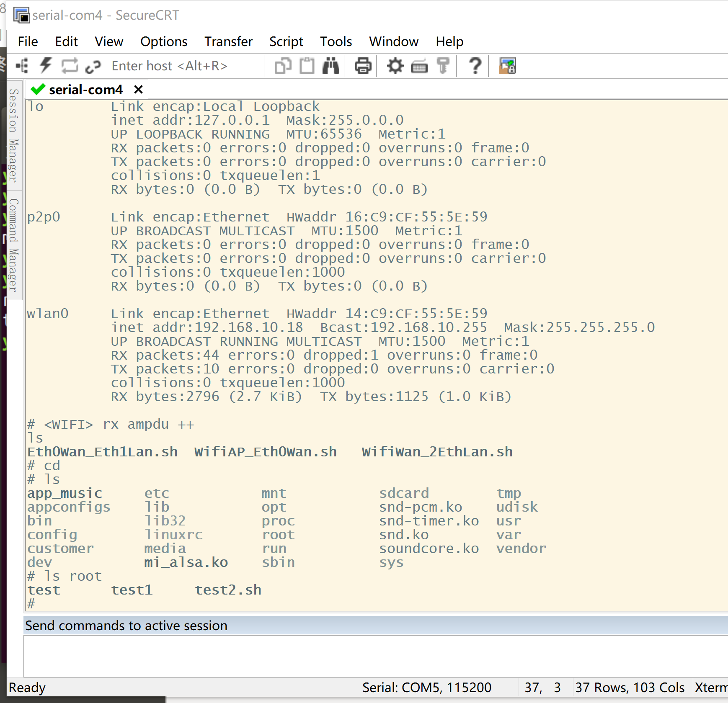This screenshot has height=703, width=728.
Task: Open the Transfer menu
Action: (x=229, y=41)
